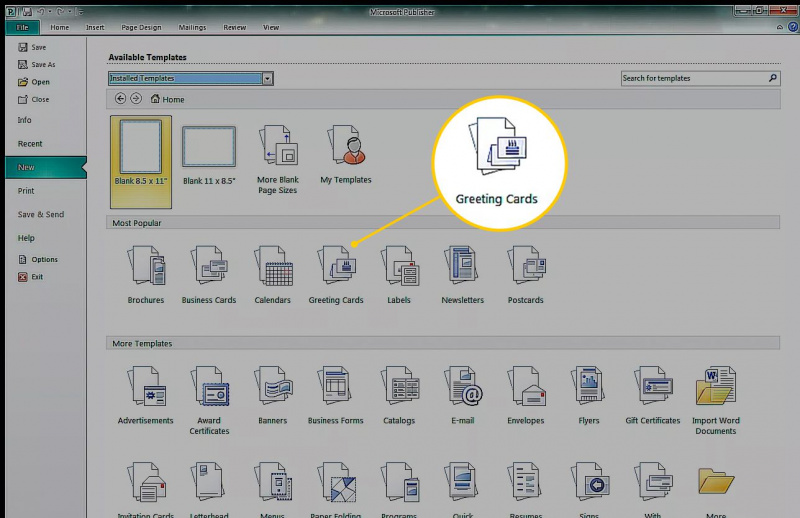Click the magnifier icon in template search
Screen dimensions: 800x518
(773, 78)
